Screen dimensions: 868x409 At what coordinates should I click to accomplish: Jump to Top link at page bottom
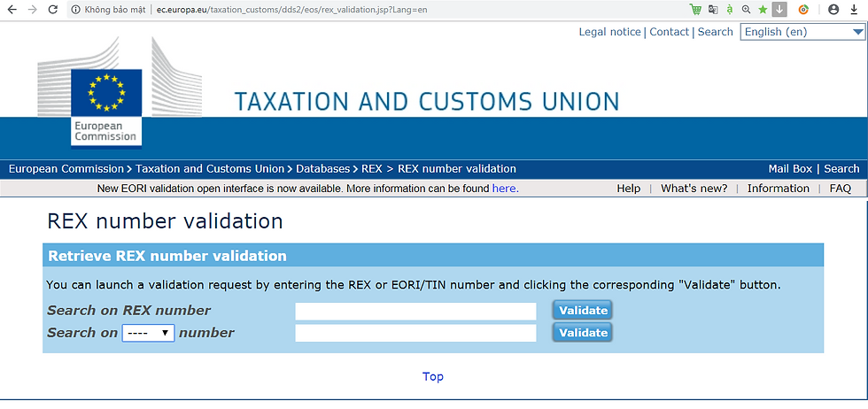(x=433, y=377)
